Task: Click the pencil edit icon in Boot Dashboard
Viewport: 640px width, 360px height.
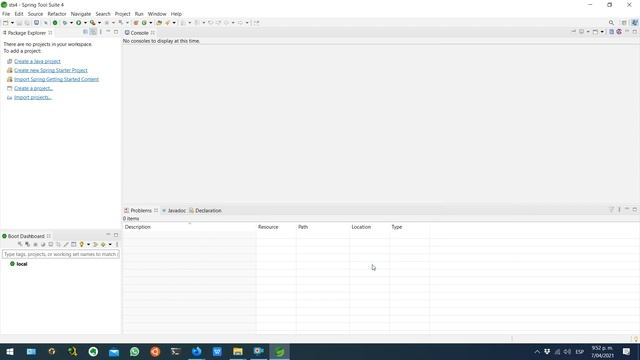Action: click(x=66, y=244)
